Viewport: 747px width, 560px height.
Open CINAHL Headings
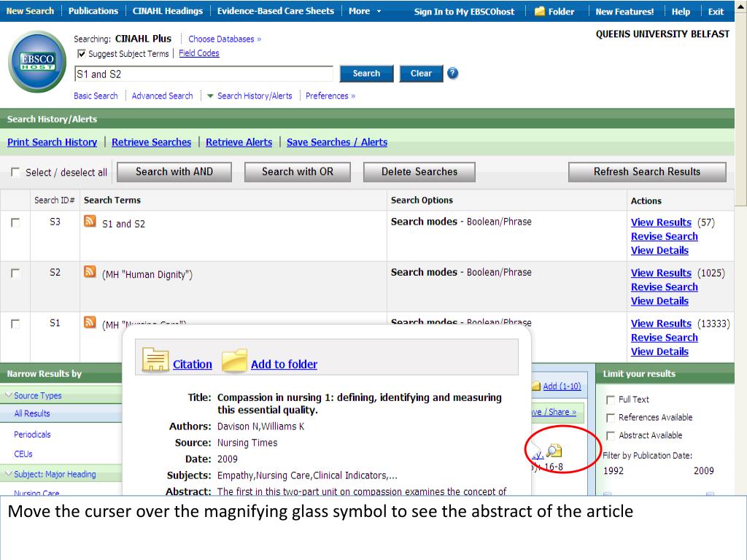click(168, 11)
